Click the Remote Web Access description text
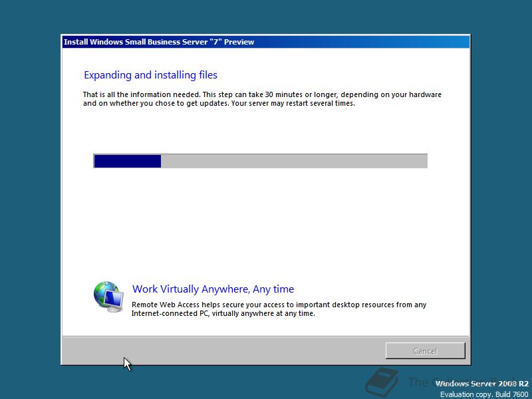532x399 pixels. tap(279, 309)
